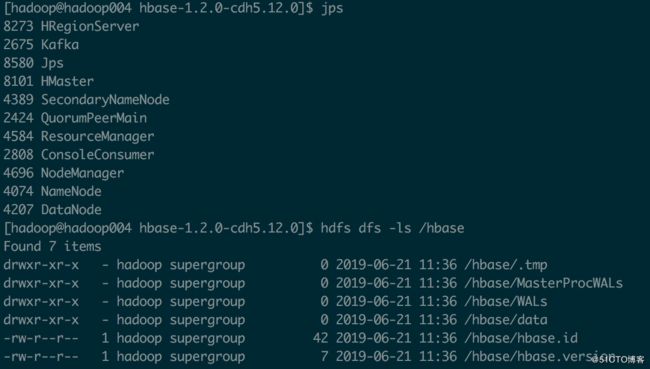Click the /hbase/hbase.id file path

click(521, 338)
